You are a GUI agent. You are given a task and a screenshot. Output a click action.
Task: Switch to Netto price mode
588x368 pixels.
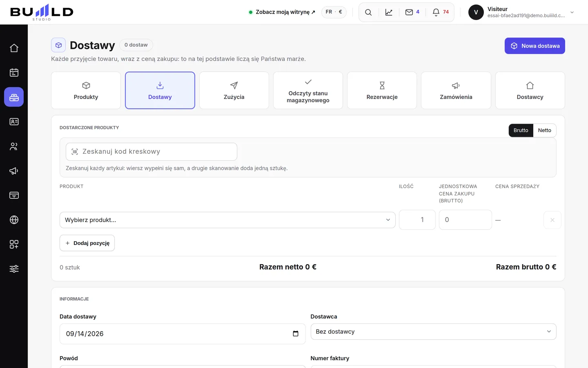click(x=545, y=130)
